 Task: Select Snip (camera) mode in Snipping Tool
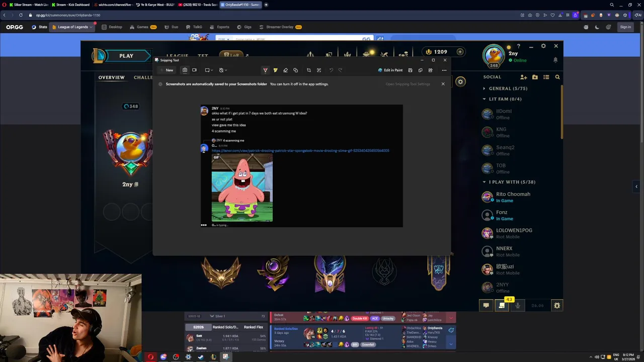point(185,70)
